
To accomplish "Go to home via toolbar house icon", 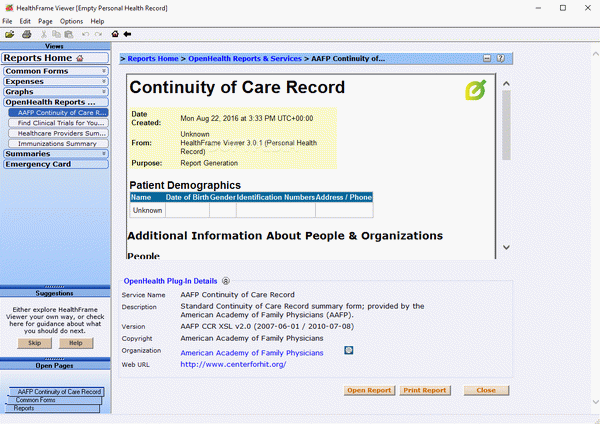I will pos(115,34).
